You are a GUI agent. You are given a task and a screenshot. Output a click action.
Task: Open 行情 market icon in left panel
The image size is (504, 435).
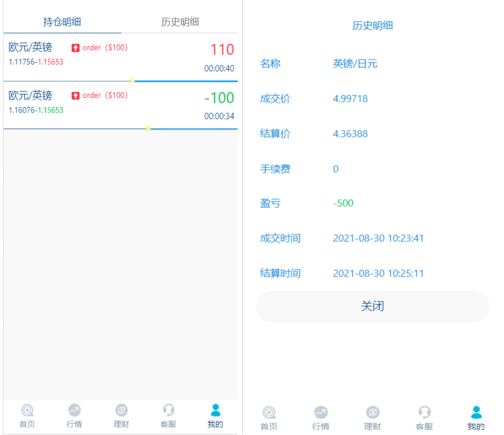[x=74, y=410]
